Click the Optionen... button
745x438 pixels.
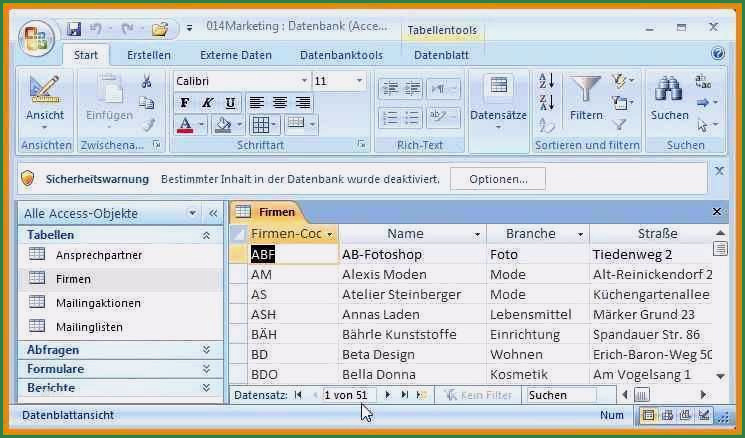tap(498, 179)
